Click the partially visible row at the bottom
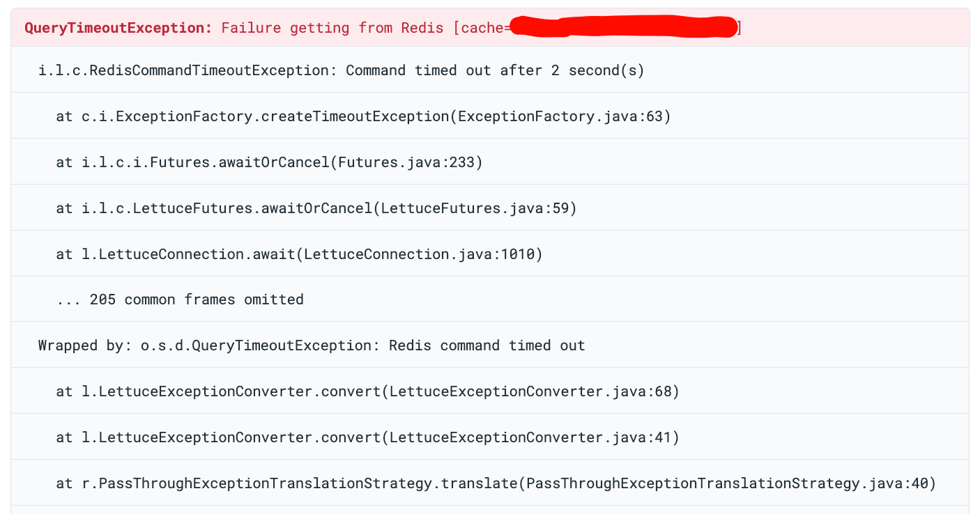980x514 pixels. [x=488, y=511]
